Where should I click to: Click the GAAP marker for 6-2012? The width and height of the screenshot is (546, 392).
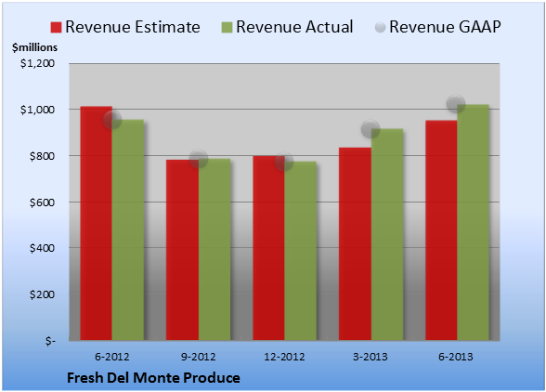coord(112,120)
